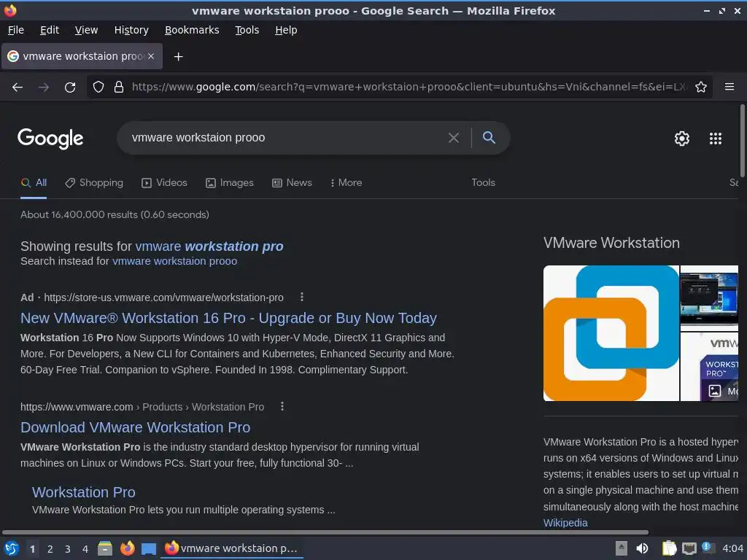
Task: Open 'New VMware Workstation 16 Pro' ad link
Action: pyautogui.click(x=228, y=318)
